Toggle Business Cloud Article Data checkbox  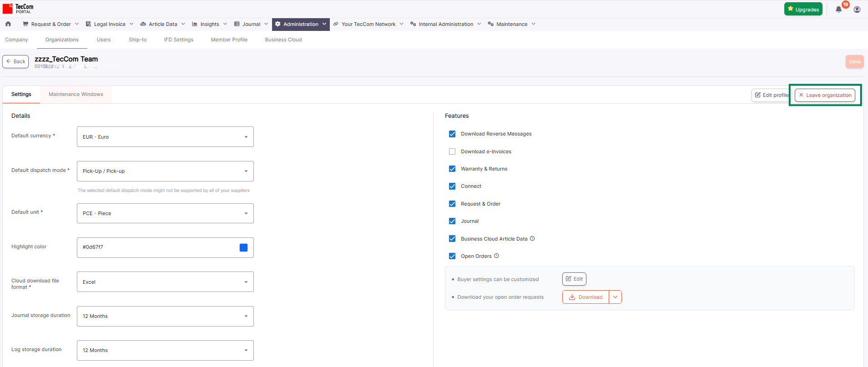point(452,239)
